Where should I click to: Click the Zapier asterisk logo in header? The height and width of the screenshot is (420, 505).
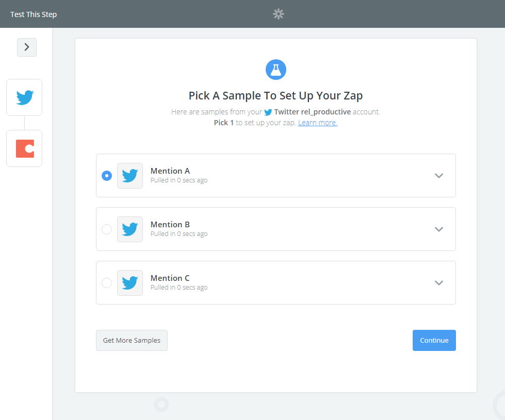[279, 14]
